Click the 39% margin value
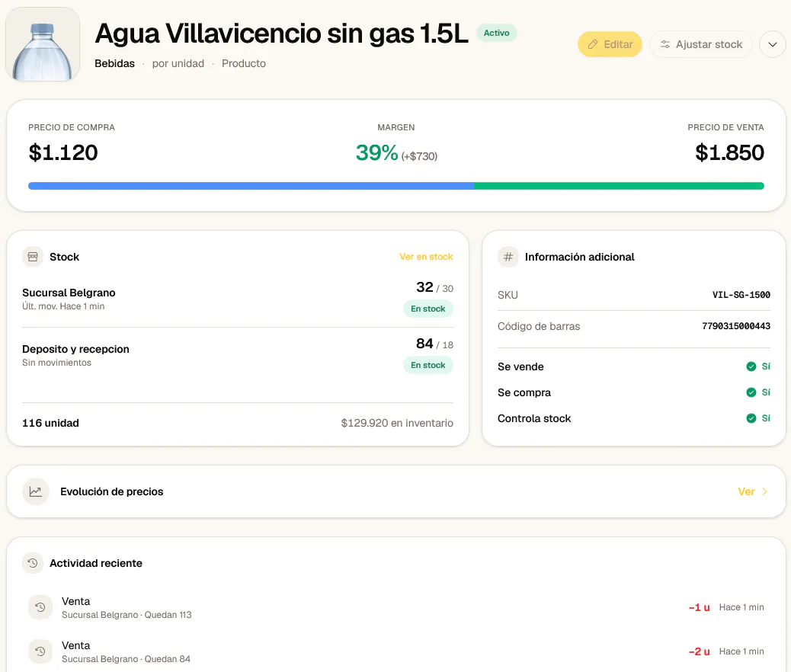The height and width of the screenshot is (672, 791). [377, 153]
